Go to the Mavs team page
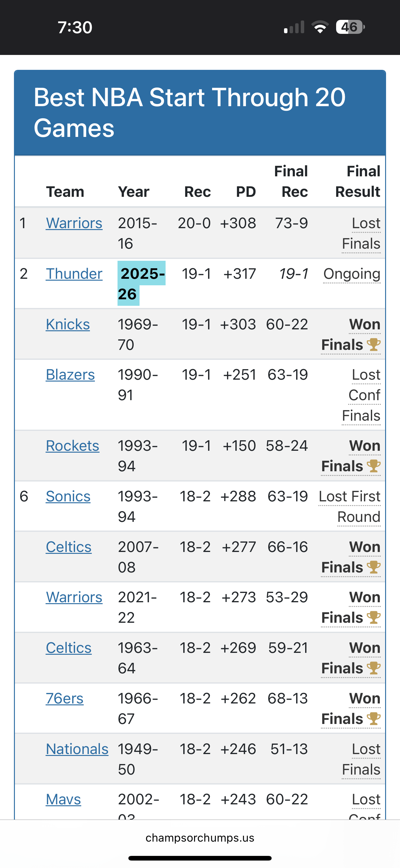The height and width of the screenshot is (868, 400). [x=63, y=799]
